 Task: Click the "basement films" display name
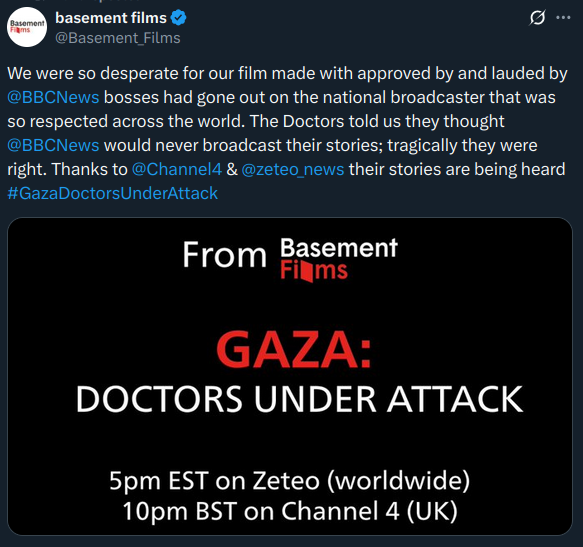click(x=111, y=18)
